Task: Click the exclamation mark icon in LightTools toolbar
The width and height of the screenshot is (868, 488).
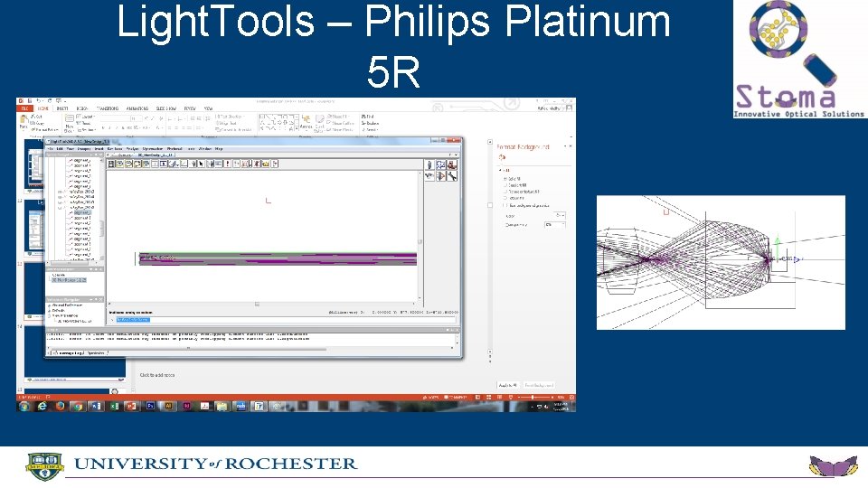Action: click(x=227, y=164)
